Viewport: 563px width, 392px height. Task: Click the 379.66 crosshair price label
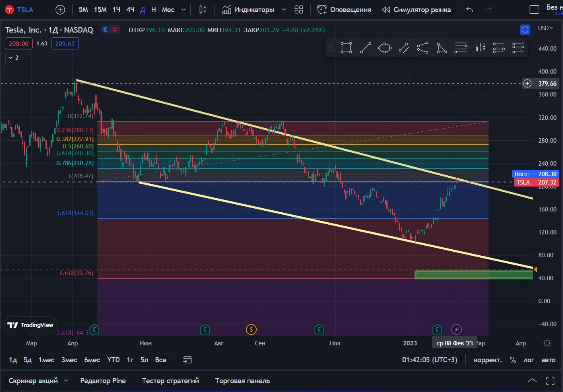(547, 84)
